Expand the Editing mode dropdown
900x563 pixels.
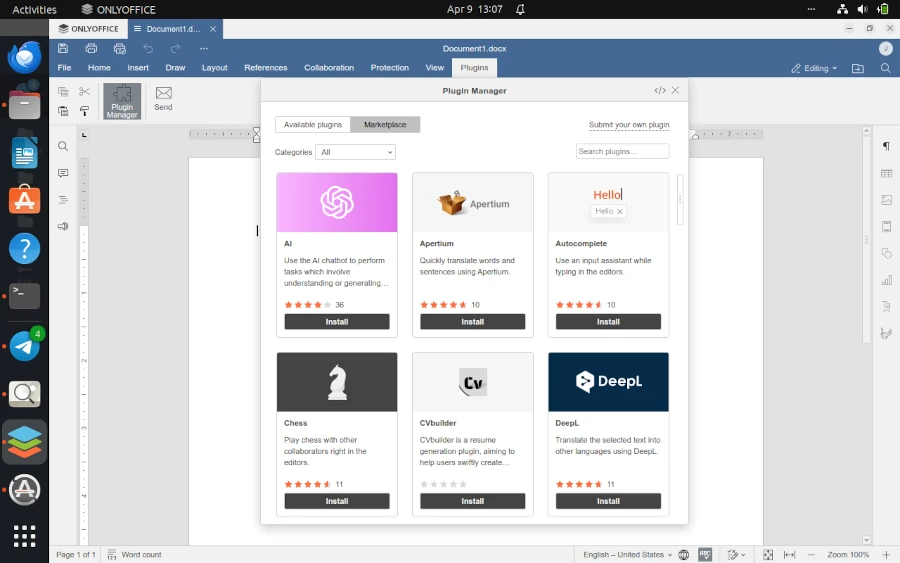click(815, 68)
